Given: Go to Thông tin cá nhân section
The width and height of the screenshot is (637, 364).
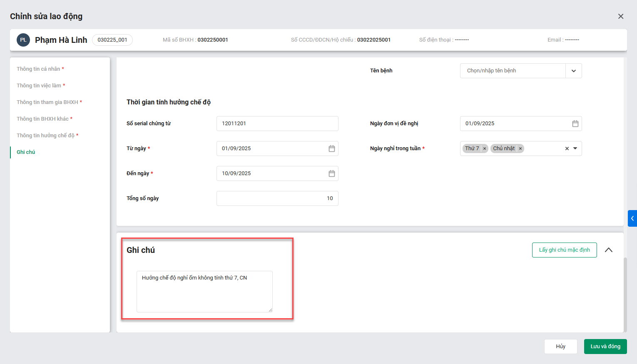Looking at the screenshot, I should click(38, 69).
